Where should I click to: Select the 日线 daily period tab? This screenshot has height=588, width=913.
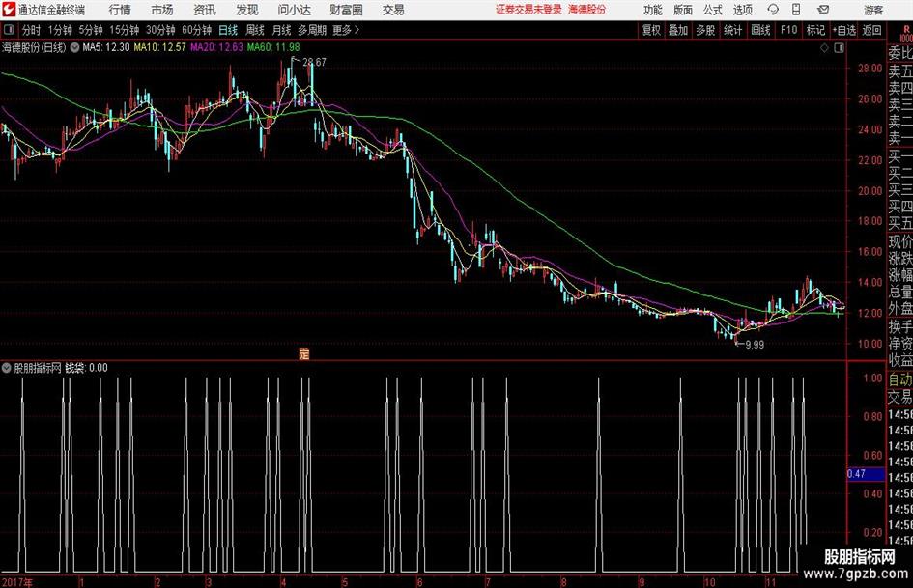tap(228, 30)
